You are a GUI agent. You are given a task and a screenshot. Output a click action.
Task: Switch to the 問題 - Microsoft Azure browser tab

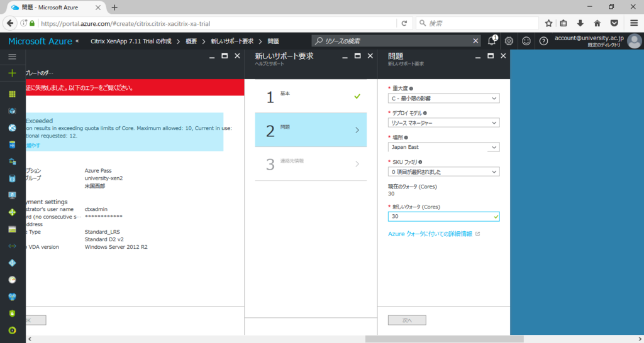(55, 8)
